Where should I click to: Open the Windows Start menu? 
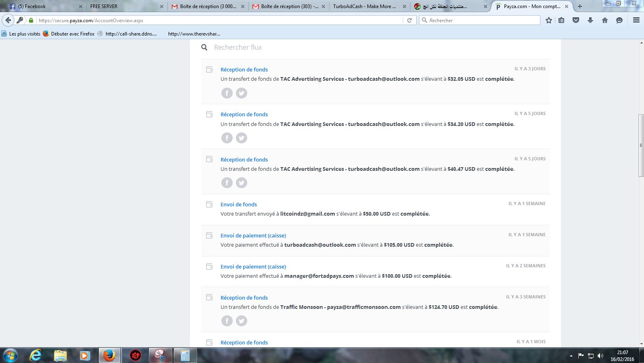point(10,355)
